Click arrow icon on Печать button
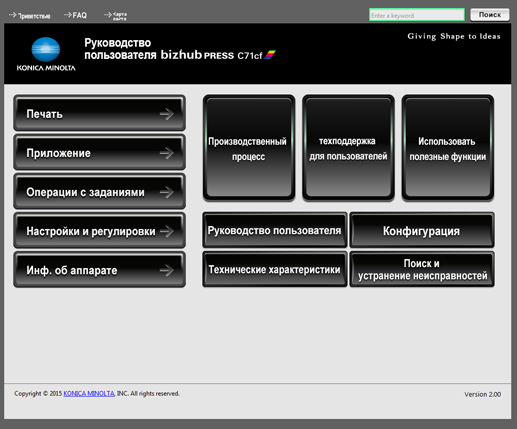 [167, 114]
